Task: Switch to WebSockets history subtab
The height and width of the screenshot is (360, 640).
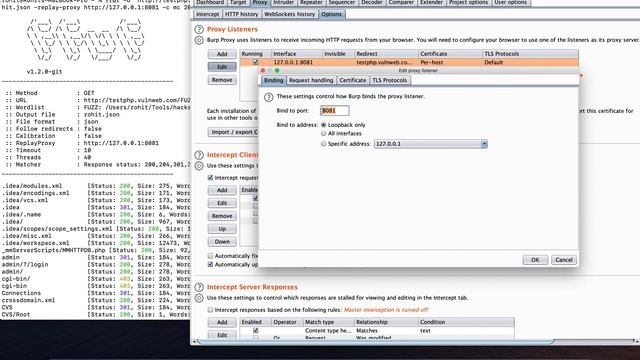Action: 289,14
